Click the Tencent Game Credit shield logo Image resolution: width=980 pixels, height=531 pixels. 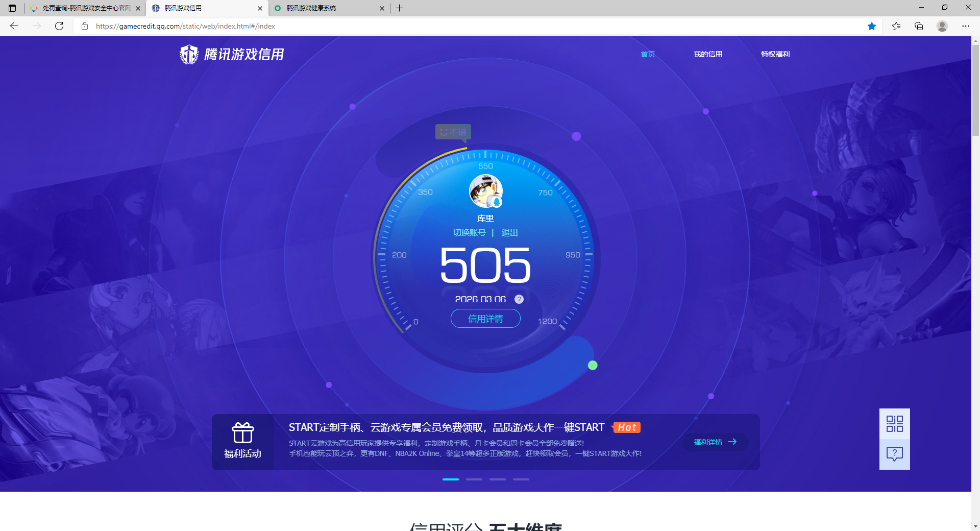click(x=189, y=54)
